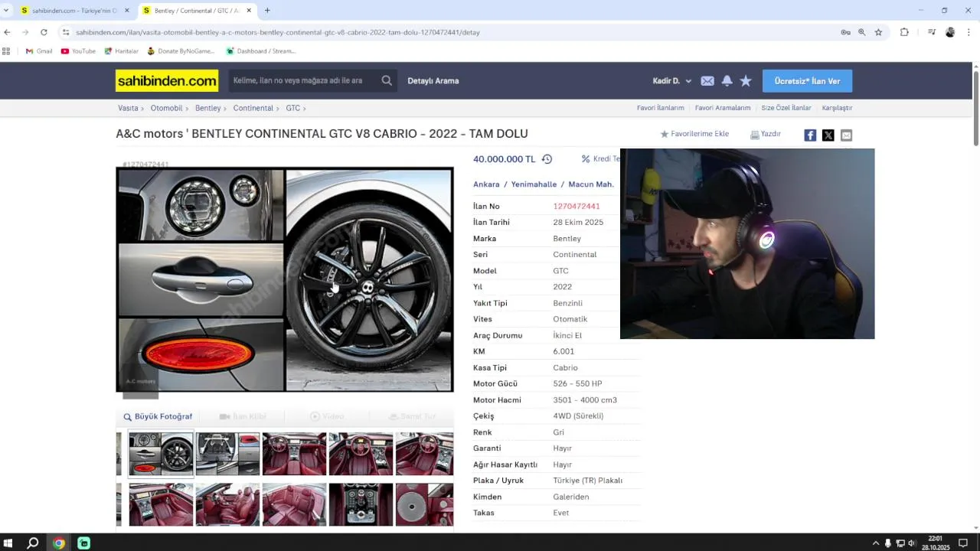
Task: Click the favorites star icon in header
Action: [x=746, y=80]
